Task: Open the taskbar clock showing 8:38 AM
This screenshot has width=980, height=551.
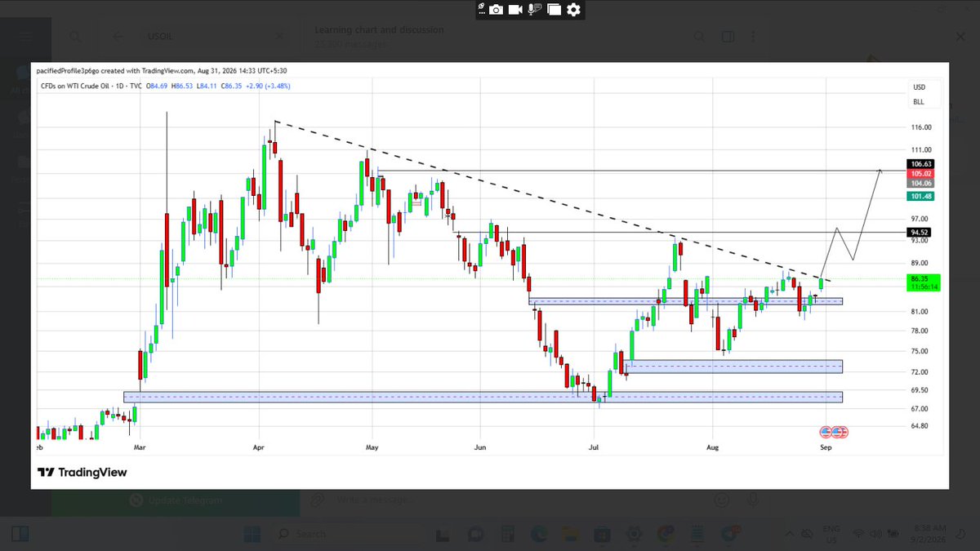Action: [x=929, y=535]
